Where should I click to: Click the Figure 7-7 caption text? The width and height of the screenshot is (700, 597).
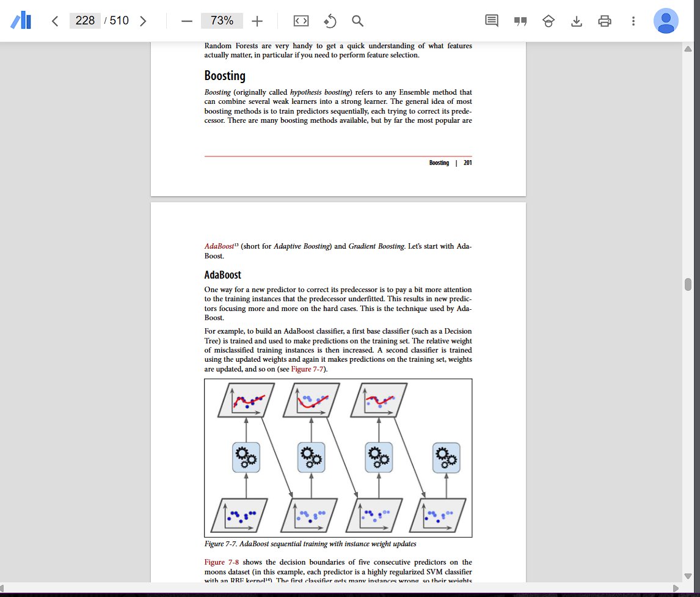pos(310,544)
